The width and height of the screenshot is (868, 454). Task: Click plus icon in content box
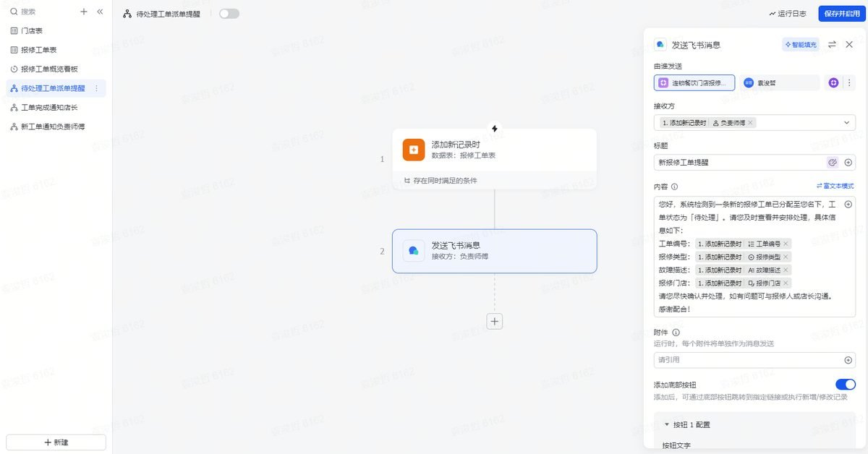pos(848,205)
